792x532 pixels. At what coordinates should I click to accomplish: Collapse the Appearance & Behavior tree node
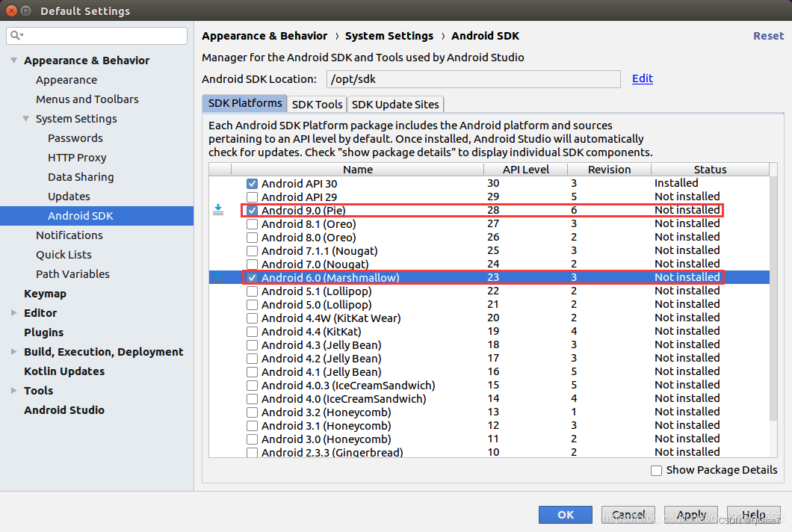point(14,60)
